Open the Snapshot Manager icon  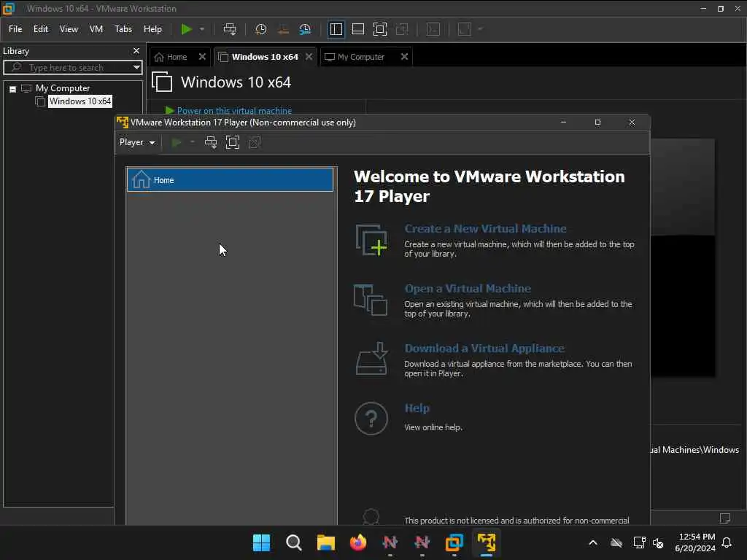pyautogui.click(x=305, y=29)
